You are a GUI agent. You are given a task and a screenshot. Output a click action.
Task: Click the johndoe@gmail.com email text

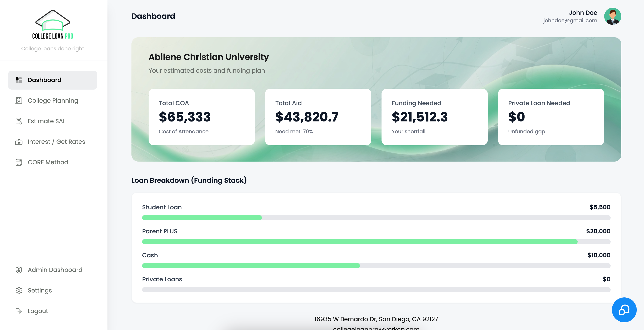pos(570,21)
